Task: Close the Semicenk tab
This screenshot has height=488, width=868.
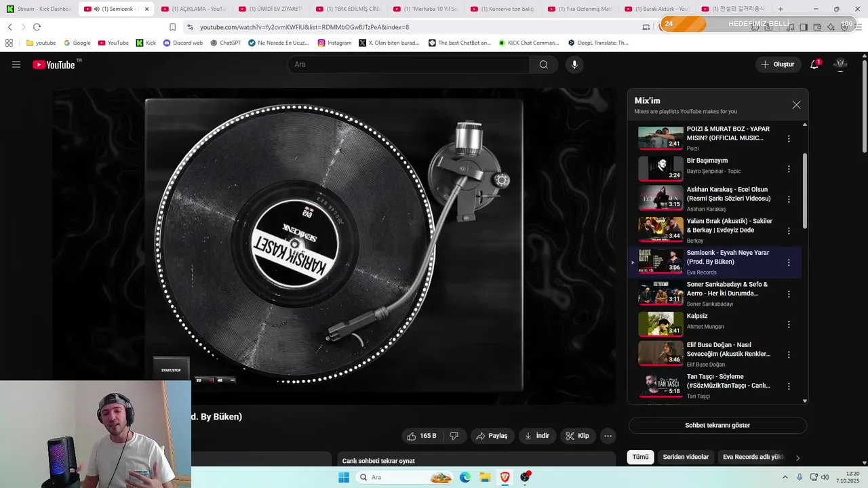Action: (x=146, y=9)
